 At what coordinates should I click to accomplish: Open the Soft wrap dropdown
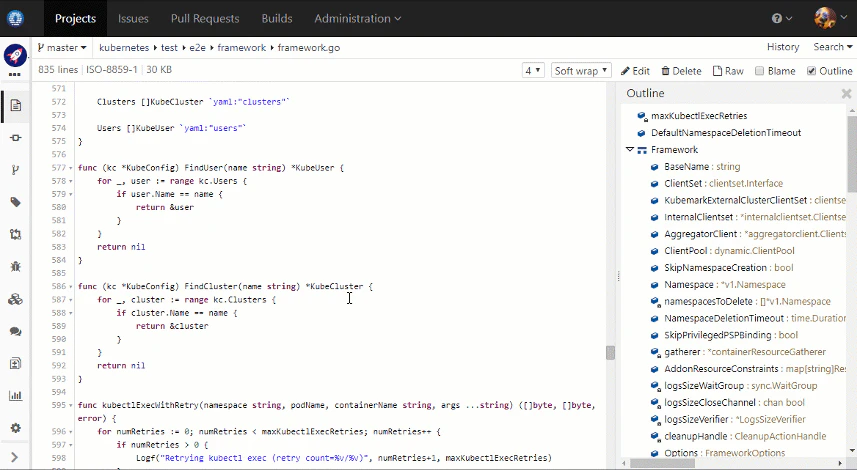click(x=581, y=70)
